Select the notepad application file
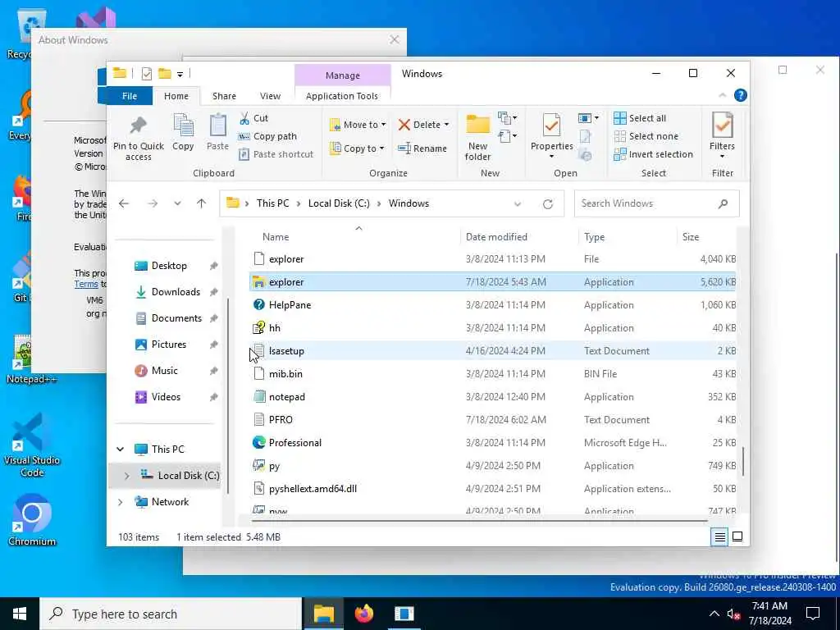The height and width of the screenshot is (630, 840). (x=493, y=397)
